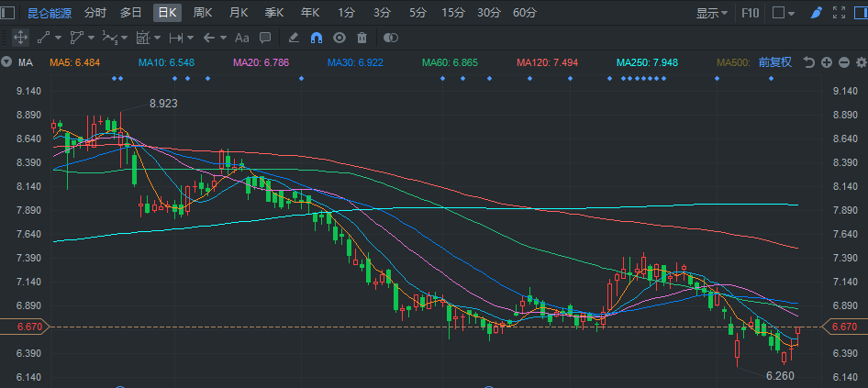Open the blue paintbrush drawing tools
Viewport: 868px width, 388px height.
coord(816,13)
